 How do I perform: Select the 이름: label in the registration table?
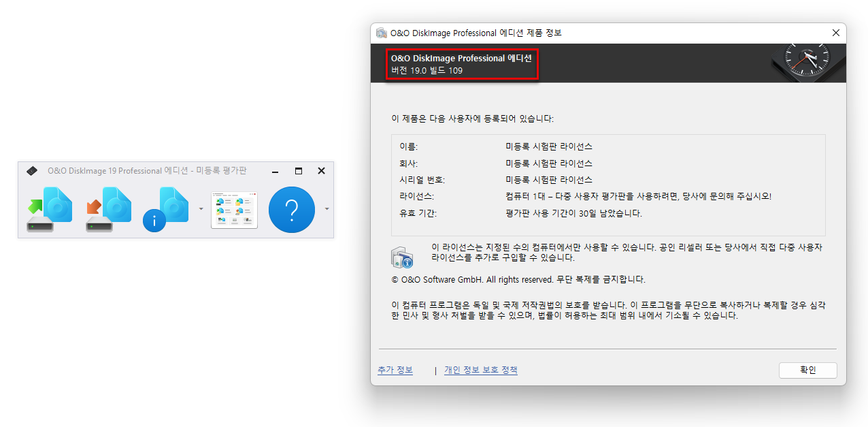pos(409,146)
